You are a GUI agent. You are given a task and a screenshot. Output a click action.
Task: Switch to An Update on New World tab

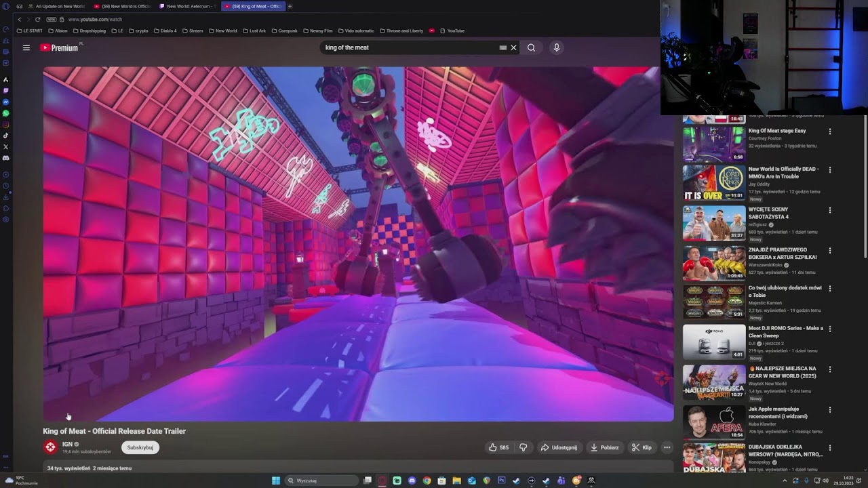[x=56, y=6]
